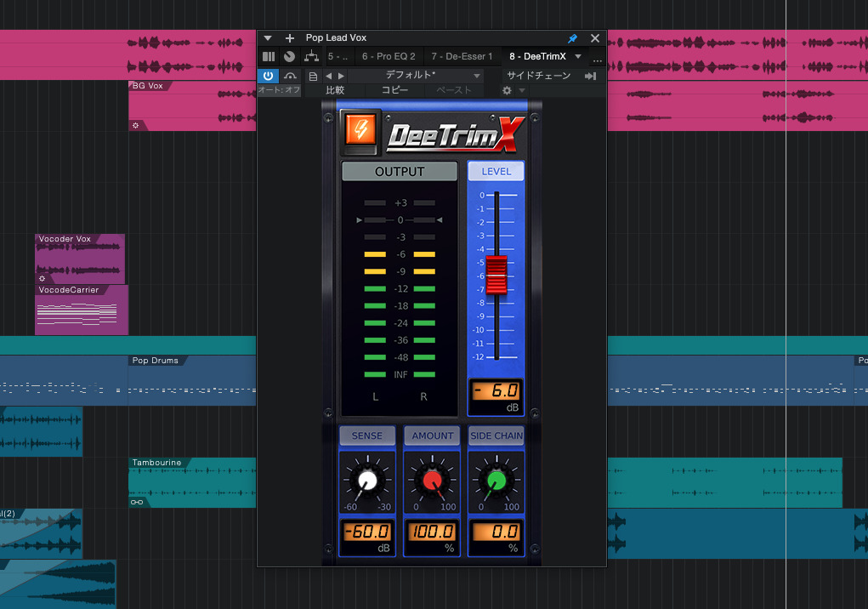Expand the arrow next to the gear icon
This screenshot has height=609, width=868.
point(521,90)
